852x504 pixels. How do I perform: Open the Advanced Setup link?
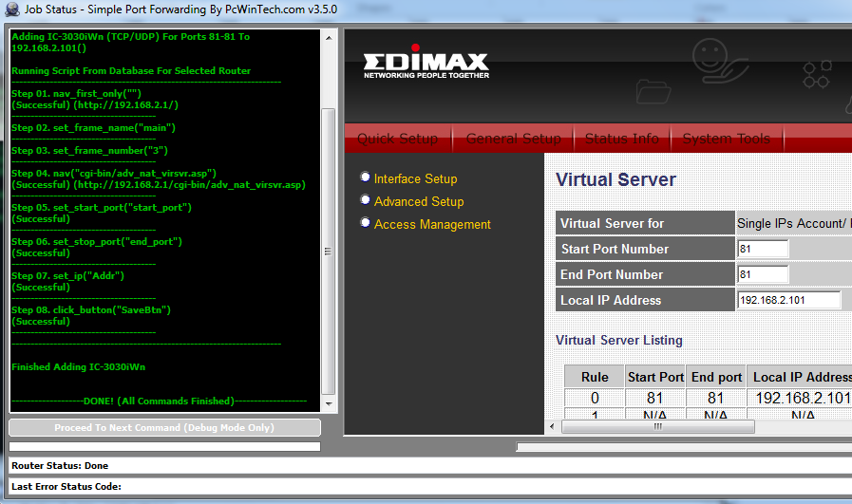pos(419,201)
